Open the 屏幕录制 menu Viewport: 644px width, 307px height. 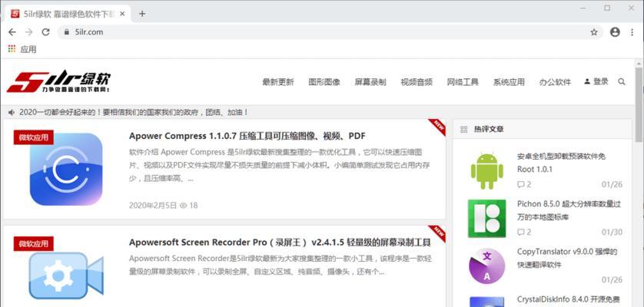click(x=370, y=81)
